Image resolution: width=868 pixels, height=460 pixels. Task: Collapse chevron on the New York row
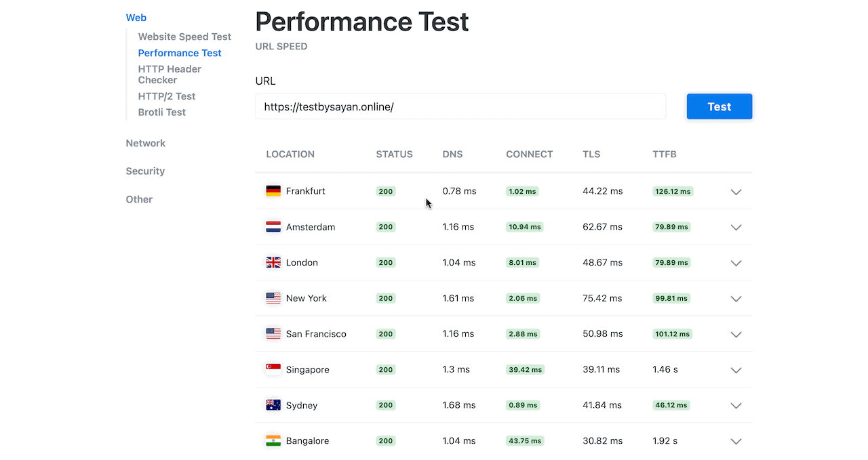(x=736, y=298)
